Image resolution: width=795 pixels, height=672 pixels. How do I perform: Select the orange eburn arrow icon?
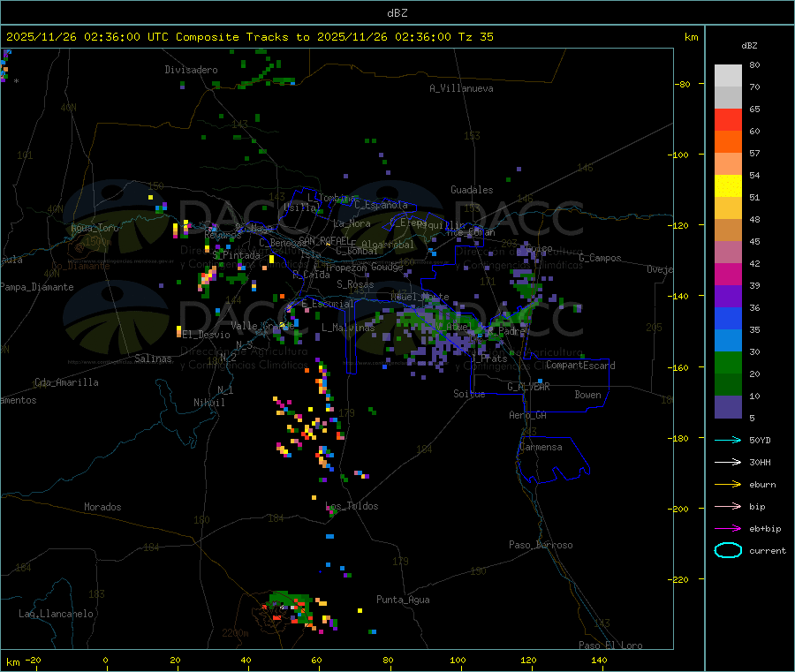pyautogui.click(x=727, y=484)
